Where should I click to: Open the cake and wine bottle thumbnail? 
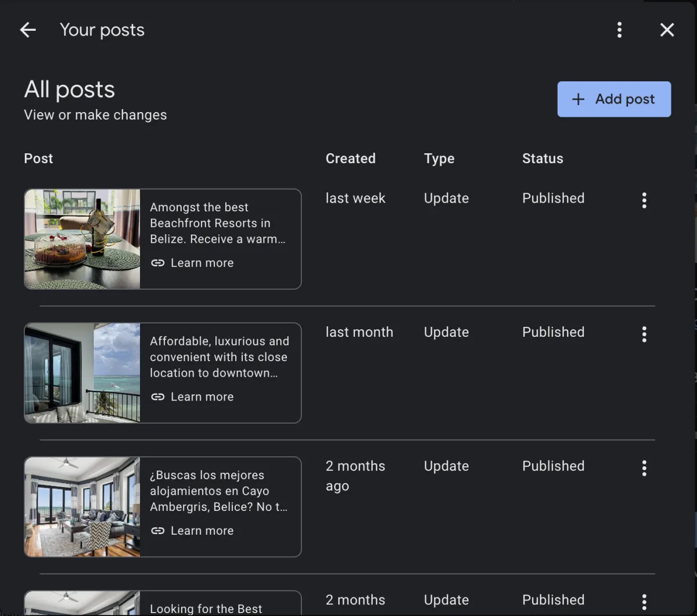(x=82, y=239)
